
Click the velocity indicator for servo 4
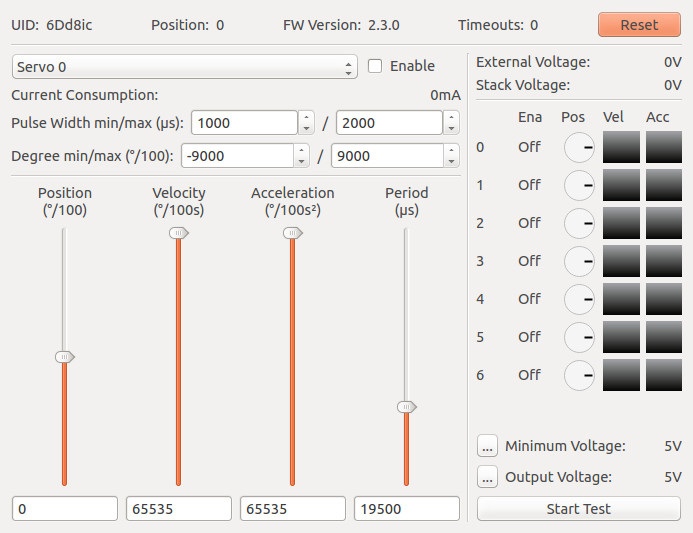pyautogui.click(x=621, y=299)
